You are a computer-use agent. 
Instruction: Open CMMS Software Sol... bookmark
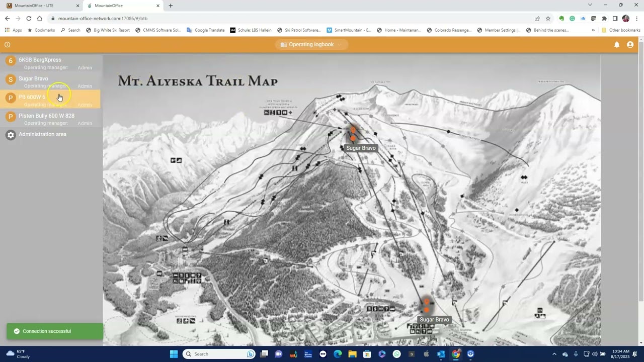click(x=158, y=30)
